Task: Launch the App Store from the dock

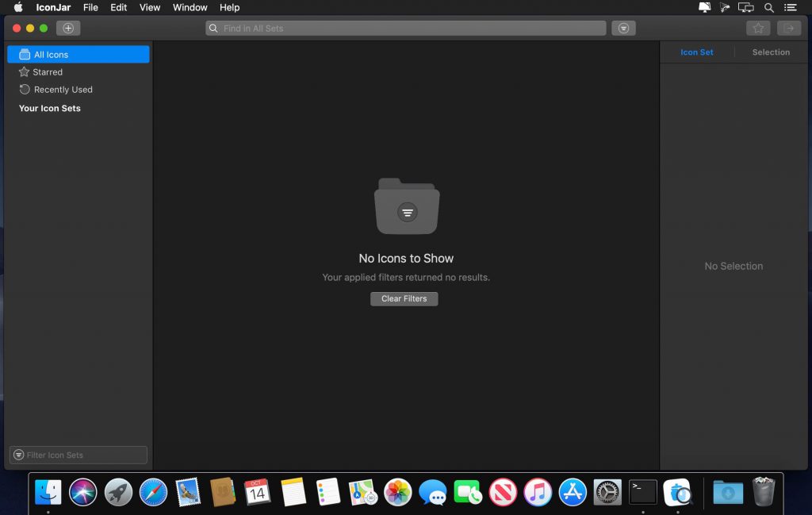Action: 573,493
